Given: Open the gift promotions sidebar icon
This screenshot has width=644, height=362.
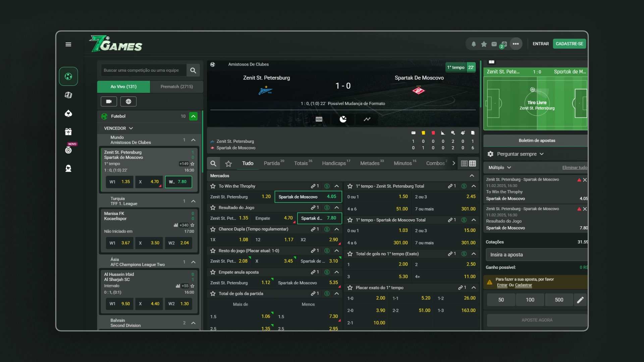Looking at the screenshot, I should coord(68,132).
